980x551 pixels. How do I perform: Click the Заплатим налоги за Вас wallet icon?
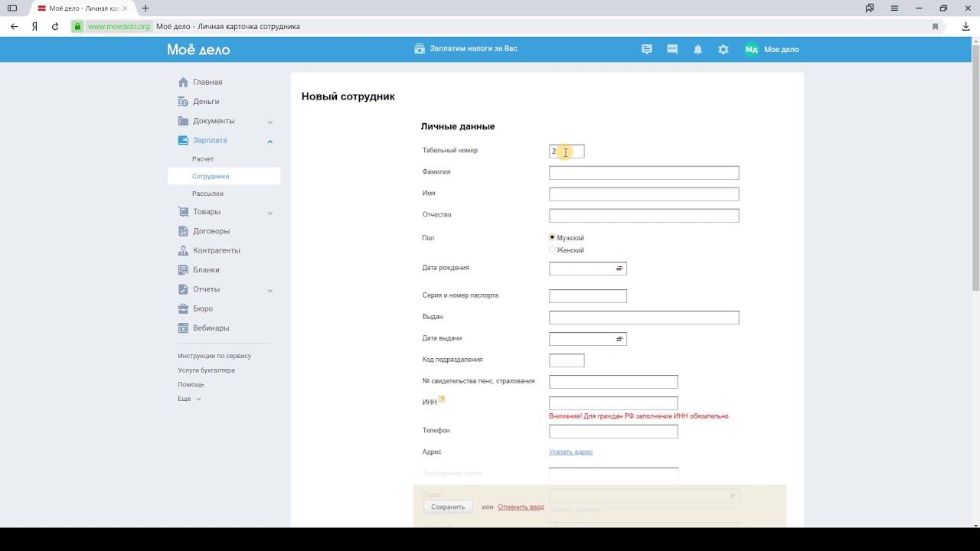pyautogui.click(x=419, y=49)
